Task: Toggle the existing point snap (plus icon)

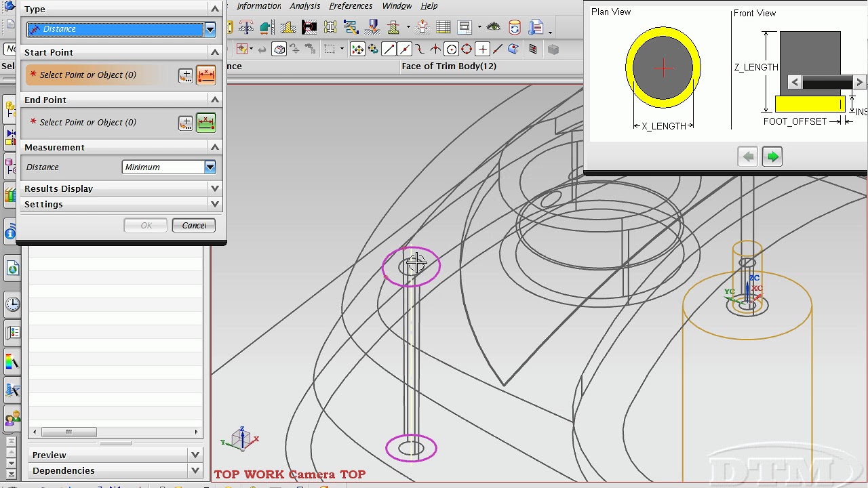Action: (482, 49)
